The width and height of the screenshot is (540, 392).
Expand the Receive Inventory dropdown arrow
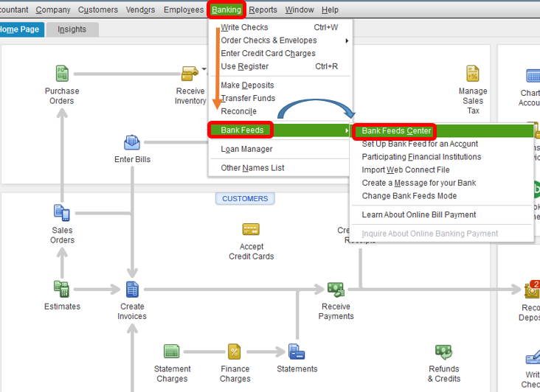coord(204,69)
